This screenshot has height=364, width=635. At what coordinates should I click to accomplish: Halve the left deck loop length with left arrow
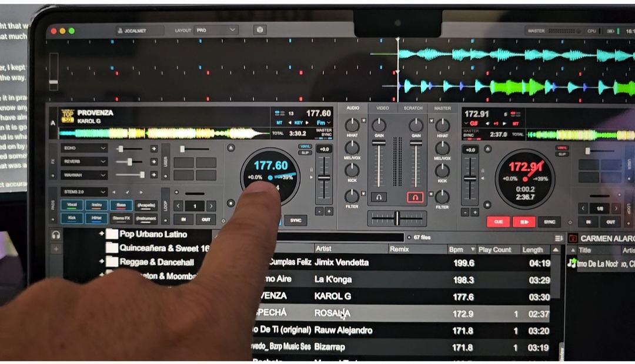pos(178,206)
